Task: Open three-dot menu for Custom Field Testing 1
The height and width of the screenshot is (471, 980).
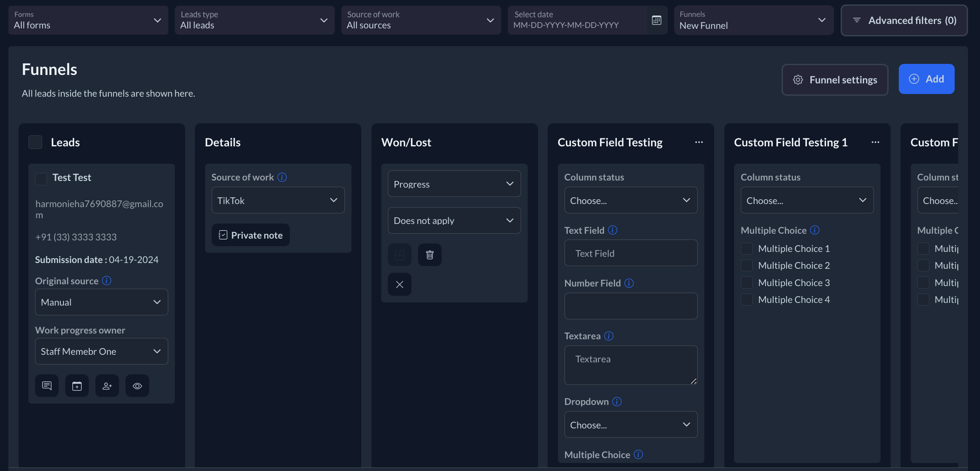Action: click(875, 142)
